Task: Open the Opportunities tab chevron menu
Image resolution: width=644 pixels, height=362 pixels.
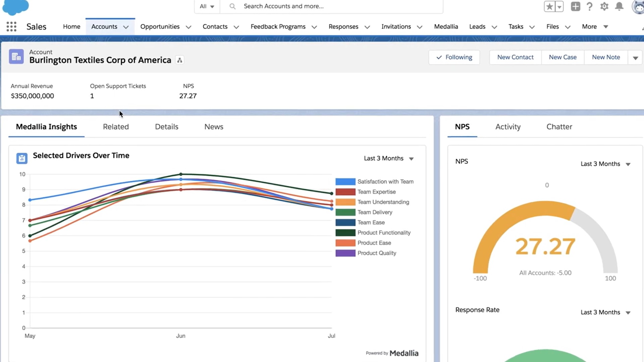Action: pyautogui.click(x=189, y=27)
